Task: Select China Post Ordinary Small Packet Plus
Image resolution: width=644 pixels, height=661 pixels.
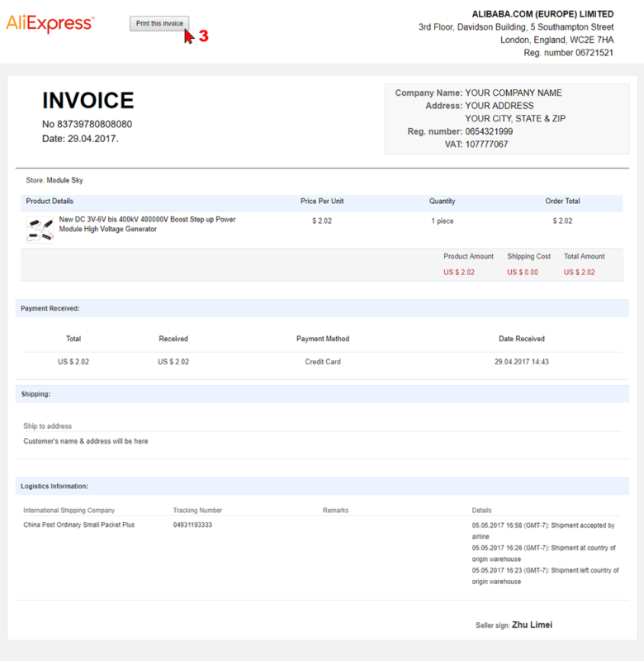Action: [78, 525]
